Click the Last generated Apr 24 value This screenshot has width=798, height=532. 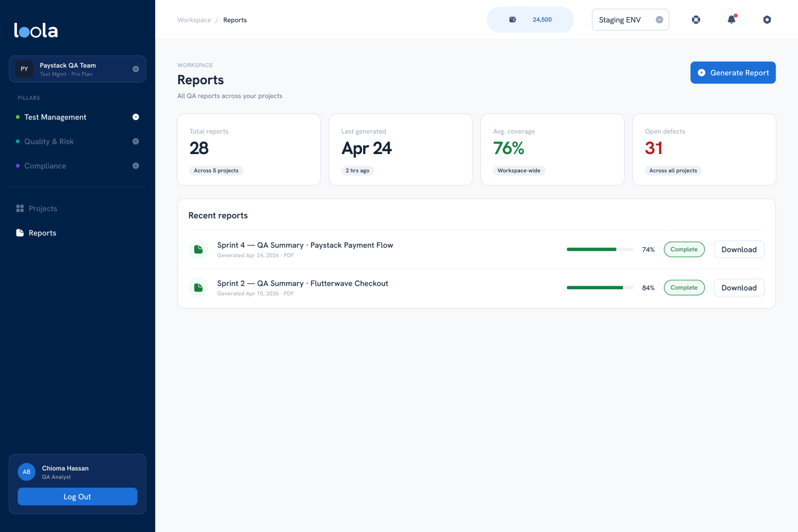367,148
